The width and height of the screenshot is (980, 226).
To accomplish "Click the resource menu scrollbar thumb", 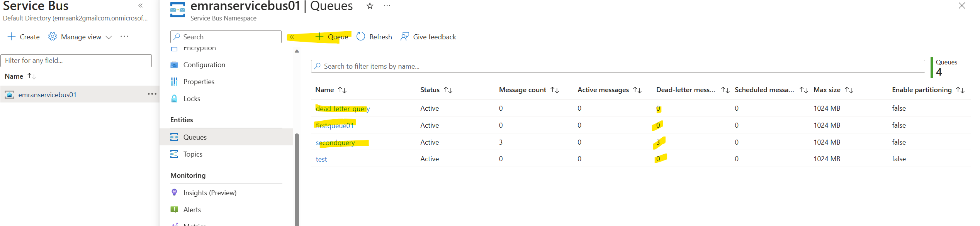I will pos(297,179).
